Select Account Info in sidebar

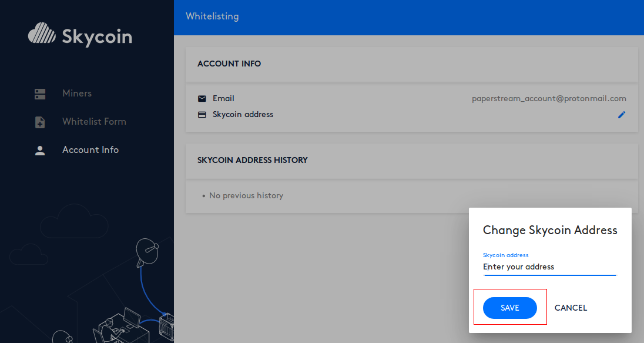[90, 150]
